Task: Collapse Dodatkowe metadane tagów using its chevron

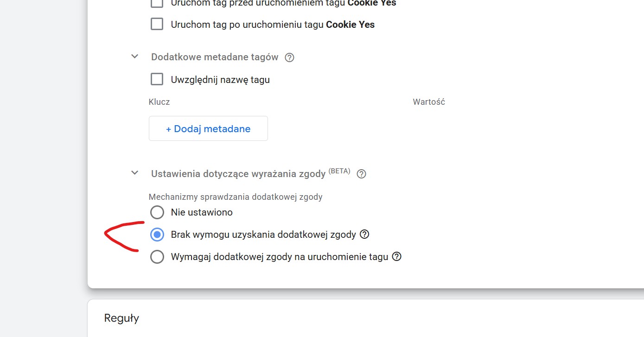Action: pyautogui.click(x=135, y=57)
